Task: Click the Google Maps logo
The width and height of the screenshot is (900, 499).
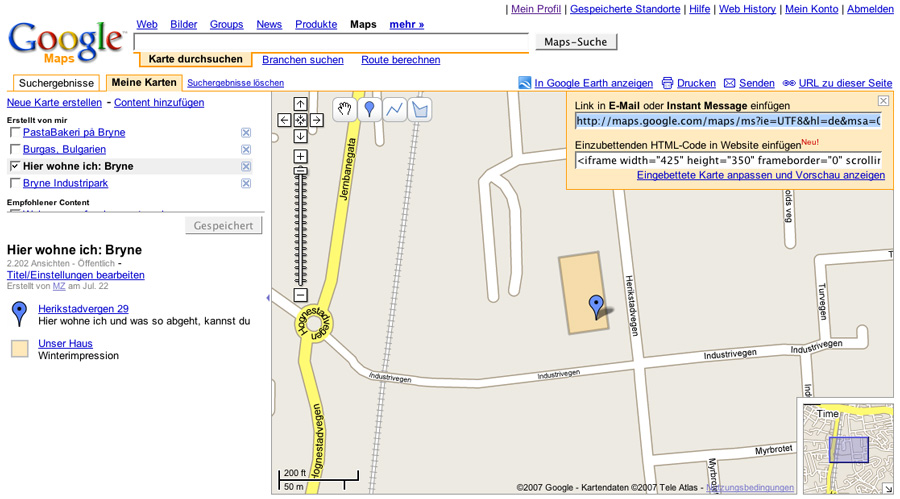Action: (x=66, y=42)
